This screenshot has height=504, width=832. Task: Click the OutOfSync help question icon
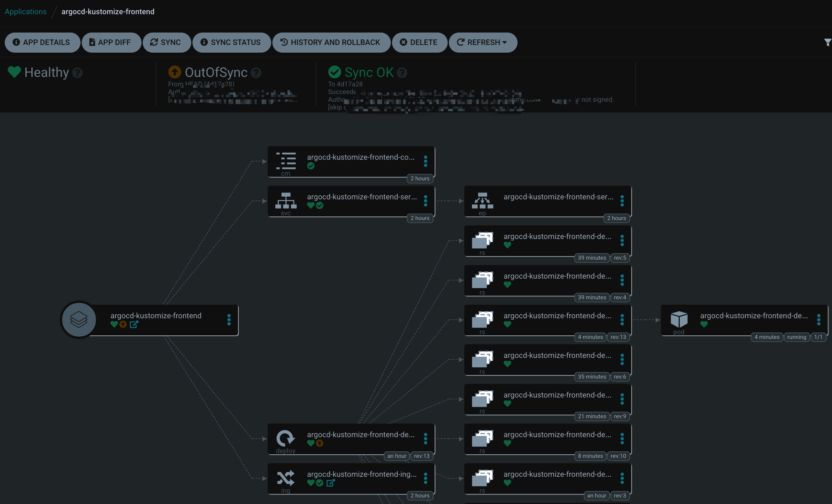pos(256,72)
